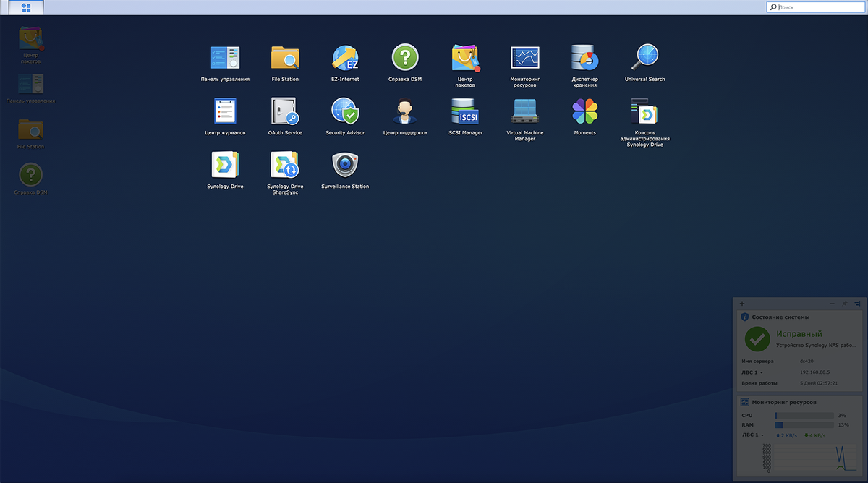Dock the widget panel to the side
This screenshot has width=868, height=483.
point(857,304)
